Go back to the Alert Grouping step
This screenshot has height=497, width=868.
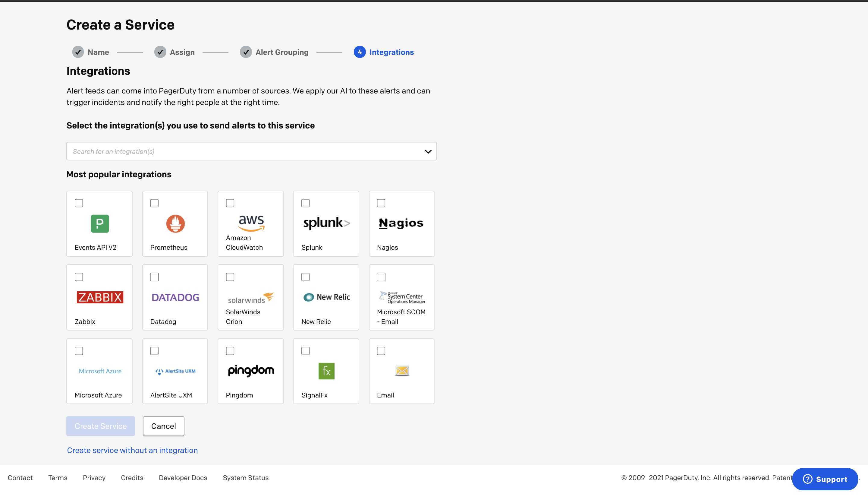(x=282, y=52)
